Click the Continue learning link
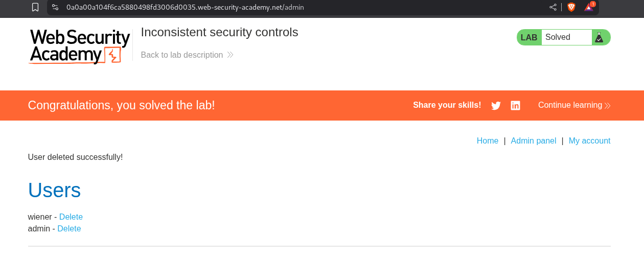The image size is (644, 259). point(570,105)
